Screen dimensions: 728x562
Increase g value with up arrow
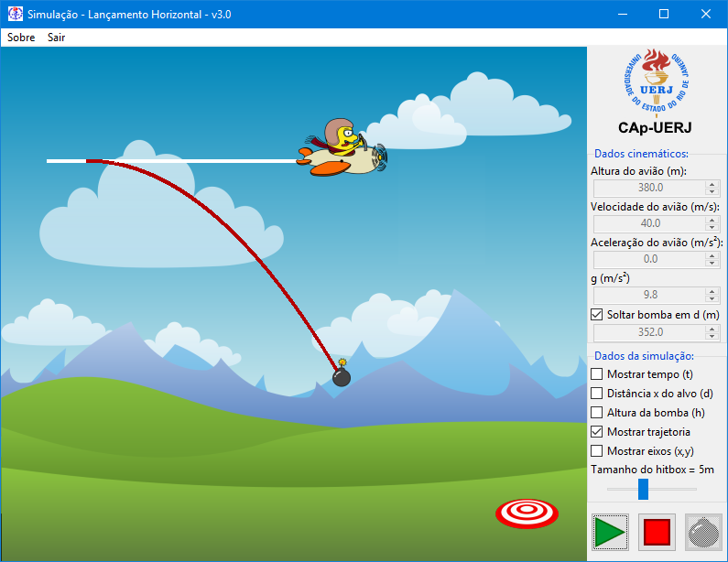tap(712, 291)
